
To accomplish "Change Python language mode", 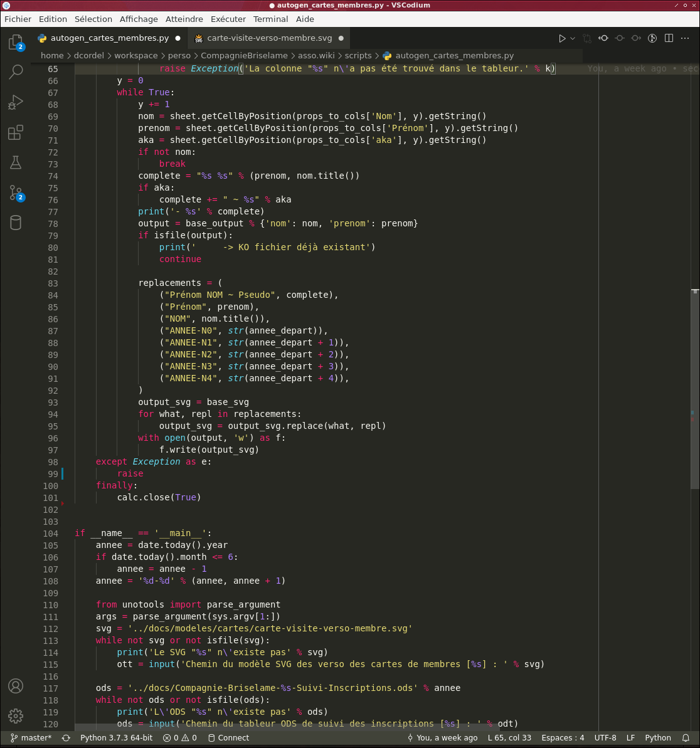I will click(x=657, y=737).
